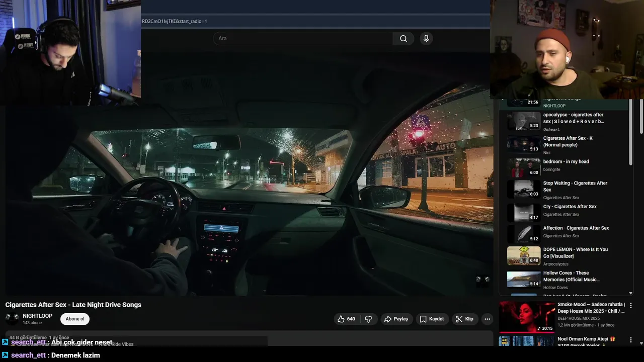
Task: Play apocalypse slowed reverb playlist thumbnail
Action: [x=524, y=121]
